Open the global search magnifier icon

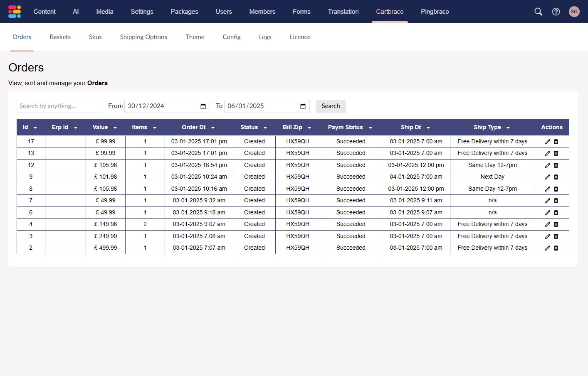(539, 12)
